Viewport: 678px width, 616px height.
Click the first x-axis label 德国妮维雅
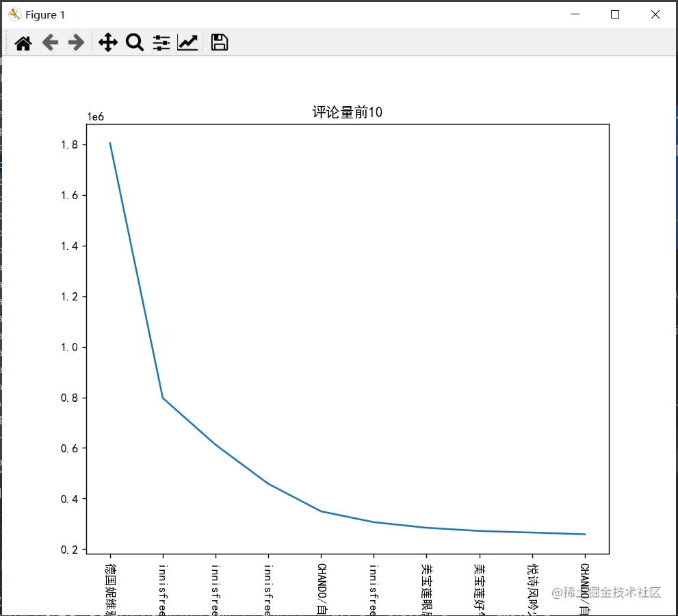click(110, 589)
